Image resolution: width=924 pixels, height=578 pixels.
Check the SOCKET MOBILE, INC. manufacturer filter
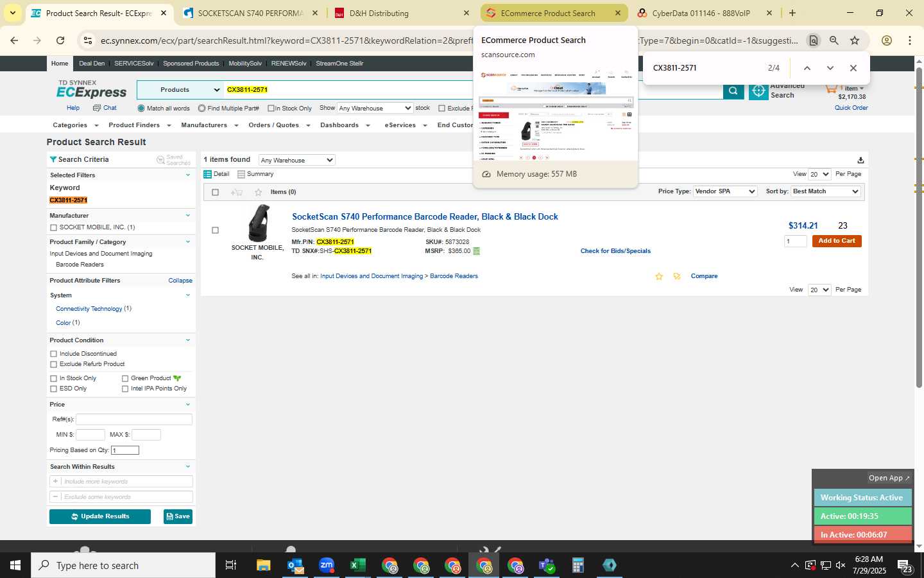pos(53,227)
